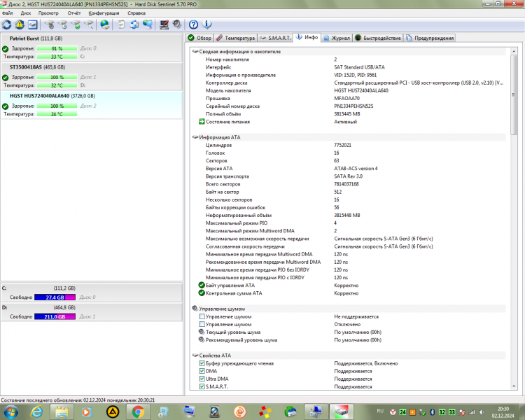
Task: Click the network computer globe toolbar icon
Action: point(148,24)
